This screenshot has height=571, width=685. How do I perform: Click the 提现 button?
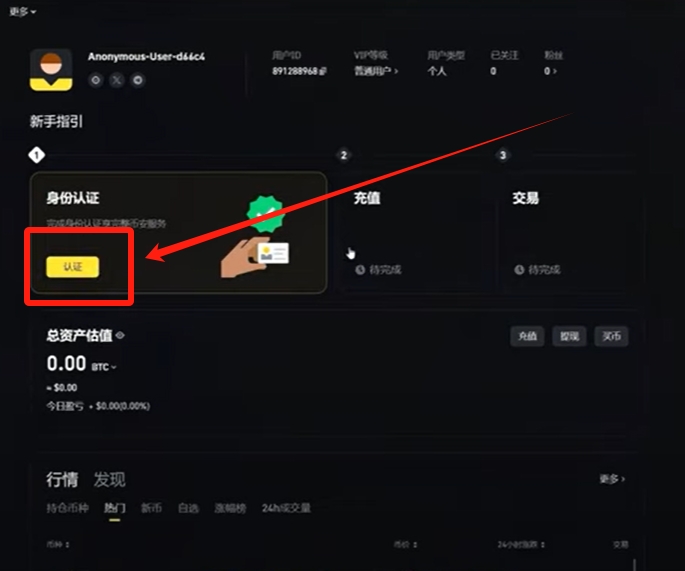pos(569,336)
